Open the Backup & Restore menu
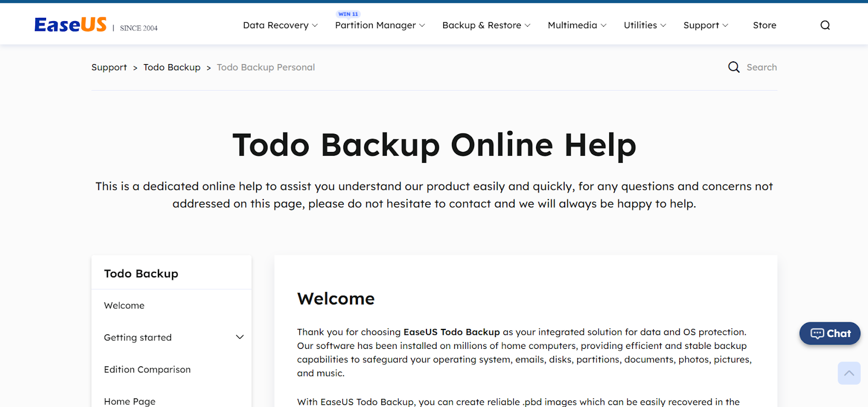The height and width of the screenshot is (407, 868). click(482, 25)
